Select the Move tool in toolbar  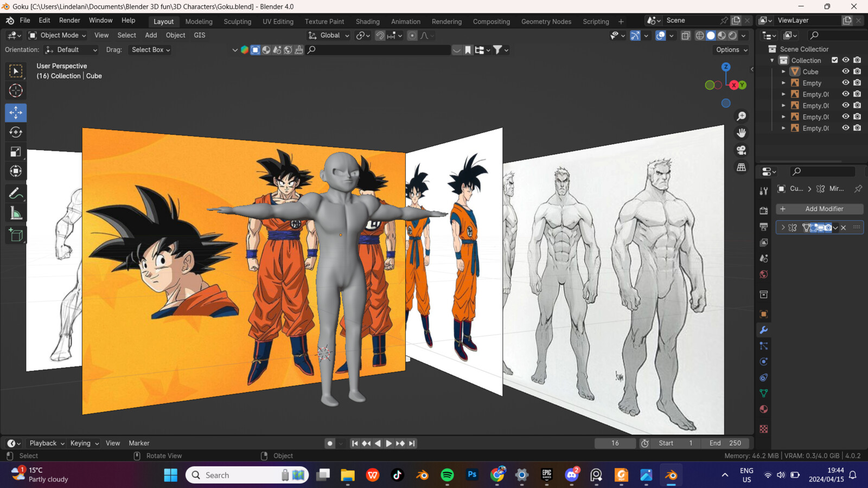tap(16, 113)
